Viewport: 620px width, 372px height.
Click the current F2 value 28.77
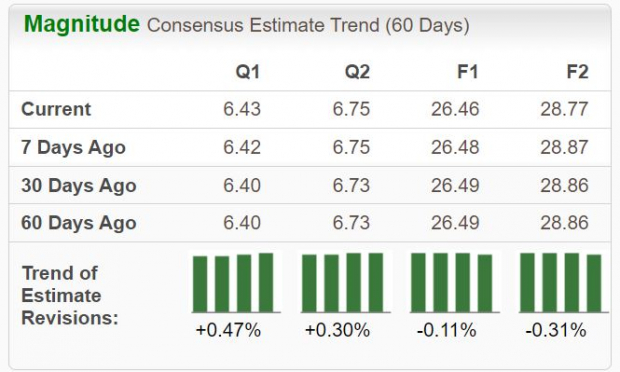point(564,109)
